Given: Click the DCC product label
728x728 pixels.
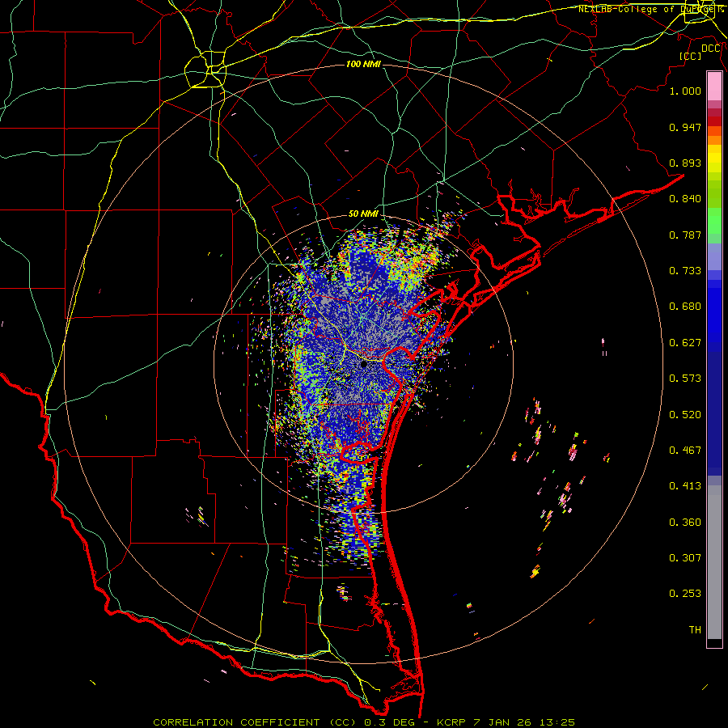Looking at the screenshot, I should click(711, 49).
